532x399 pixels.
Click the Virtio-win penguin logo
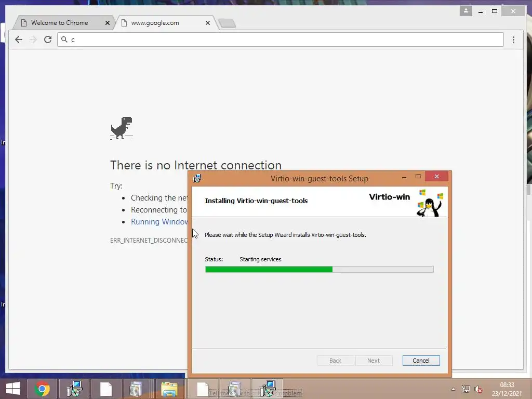[x=430, y=203]
